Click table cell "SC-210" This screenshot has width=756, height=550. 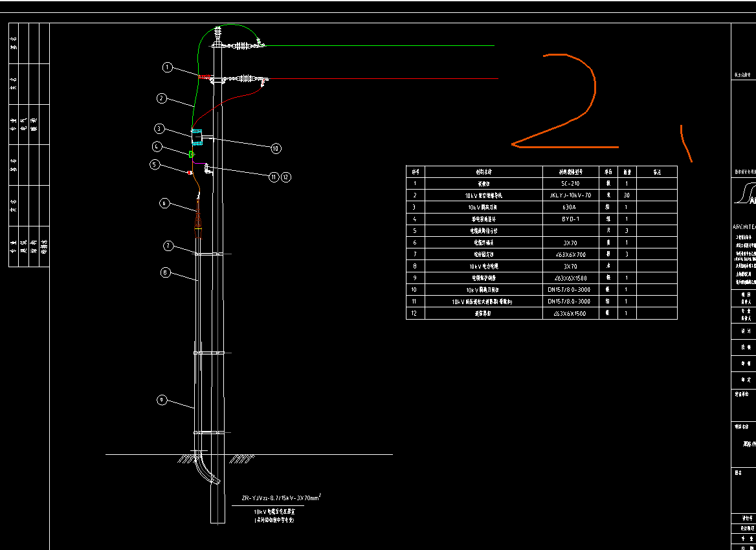pos(570,184)
